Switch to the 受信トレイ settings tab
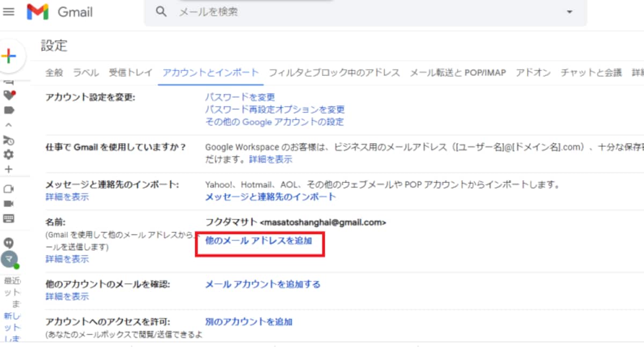644x347 pixels. (130, 72)
